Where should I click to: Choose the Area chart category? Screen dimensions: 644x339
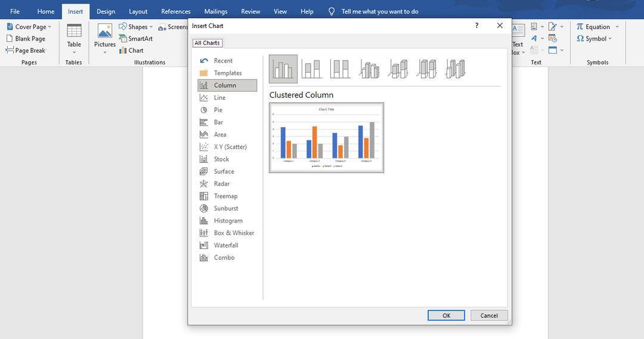pyautogui.click(x=227, y=134)
